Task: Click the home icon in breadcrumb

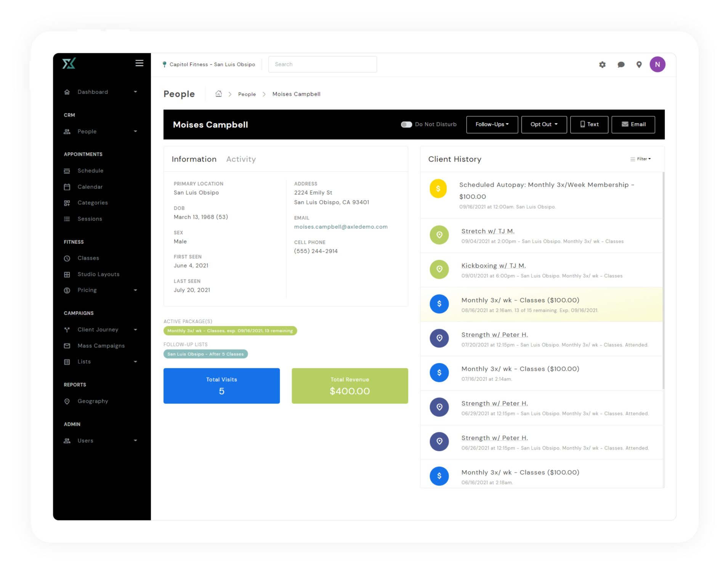Action: (218, 94)
